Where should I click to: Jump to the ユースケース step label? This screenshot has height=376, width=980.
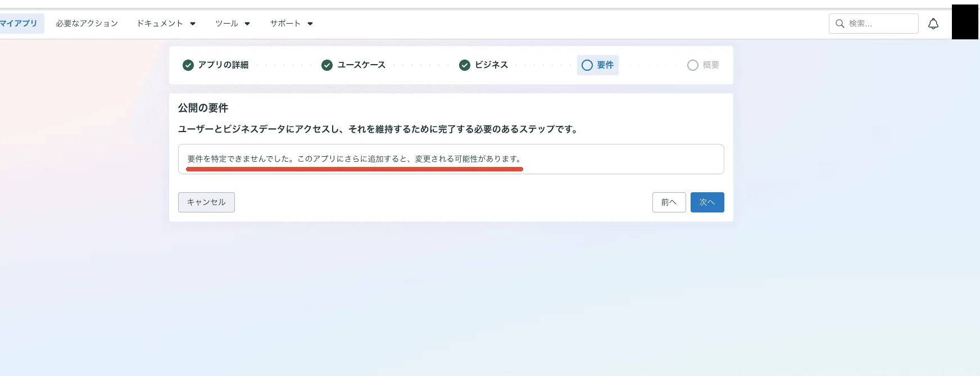(x=361, y=65)
